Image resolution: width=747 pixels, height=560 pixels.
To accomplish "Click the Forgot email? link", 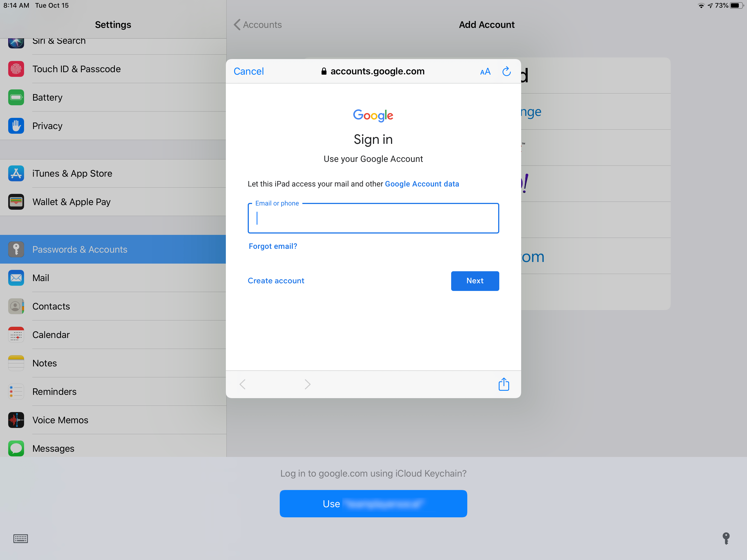I will click(272, 246).
